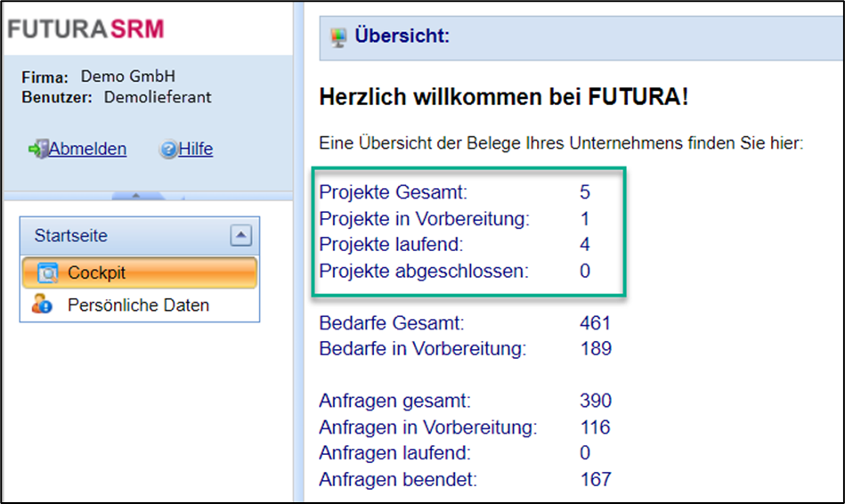Screen dimensions: 845x504
Task: Click the blue question mark help icon
Action: tap(167, 150)
